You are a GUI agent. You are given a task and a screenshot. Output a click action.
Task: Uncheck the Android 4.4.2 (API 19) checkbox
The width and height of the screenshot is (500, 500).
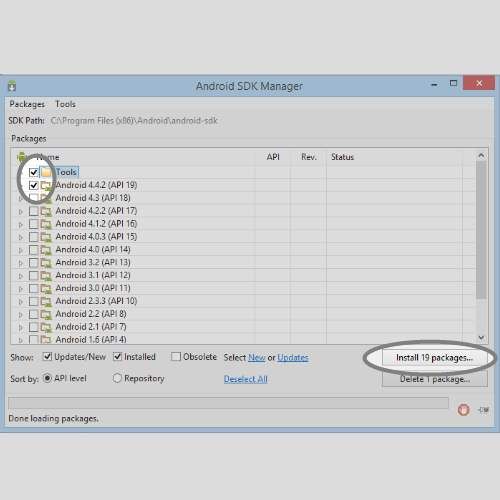[34, 185]
